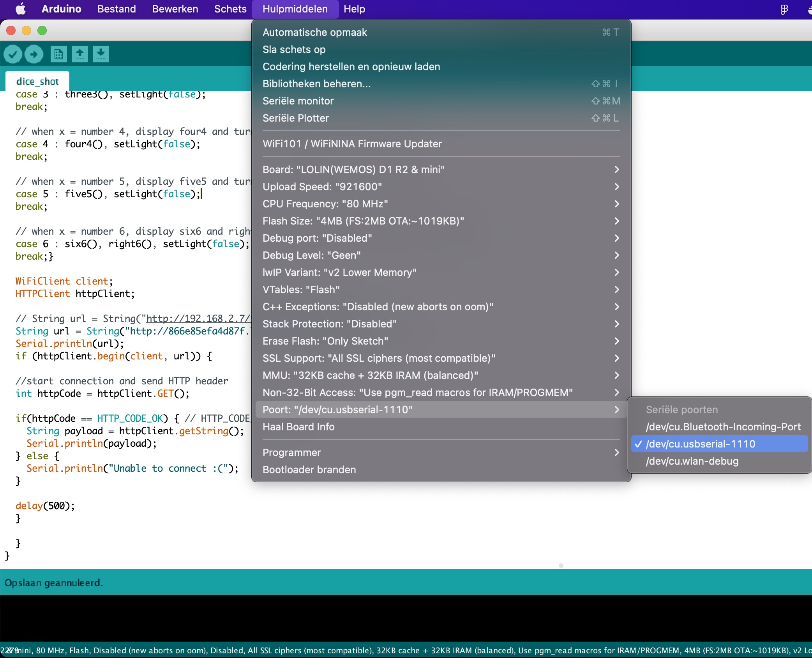Click the code line 'delay(500);'
This screenshot has height=658, width=812.
[45, 506]
